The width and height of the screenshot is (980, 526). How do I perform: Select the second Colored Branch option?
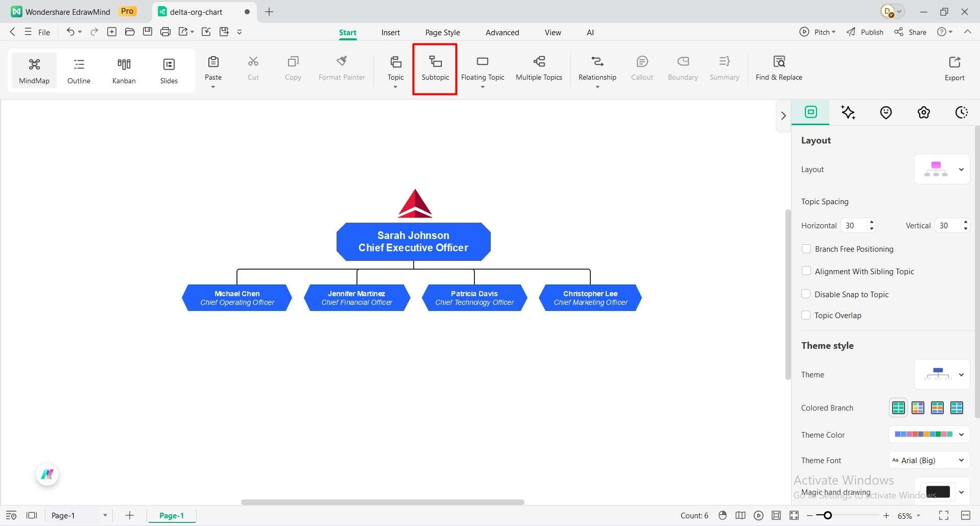click(918, 408)
